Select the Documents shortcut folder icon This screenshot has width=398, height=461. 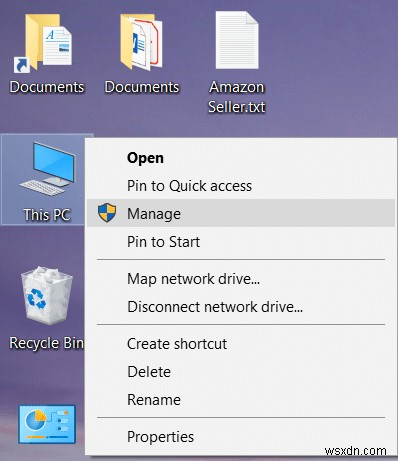tap(43, 43)
